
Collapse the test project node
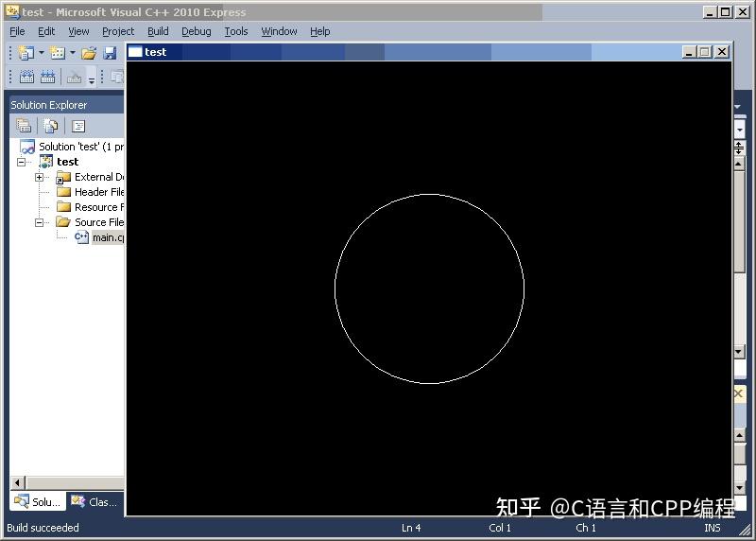pos(21,162)
